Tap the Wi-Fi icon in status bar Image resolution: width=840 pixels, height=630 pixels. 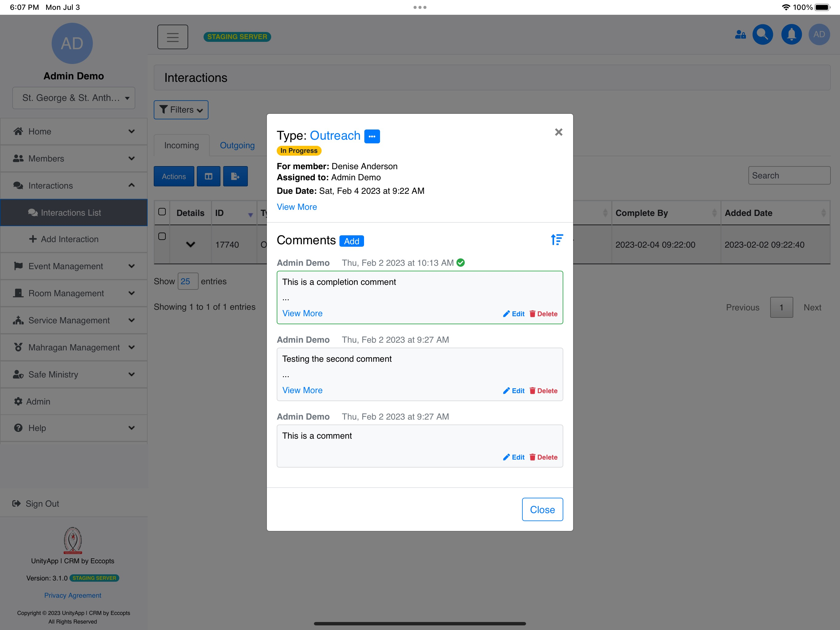coord(786,7)
